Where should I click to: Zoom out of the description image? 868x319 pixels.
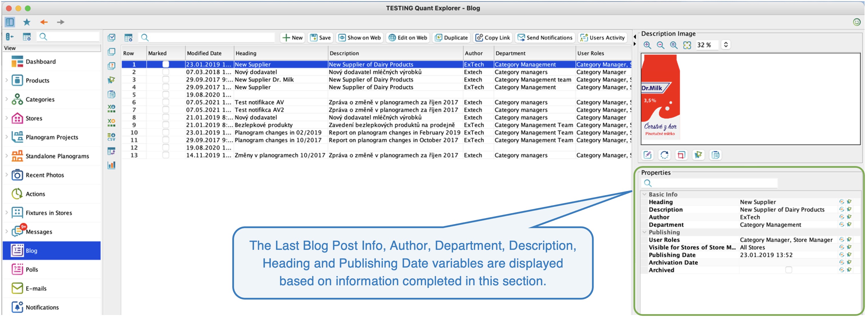click(661, 45)
